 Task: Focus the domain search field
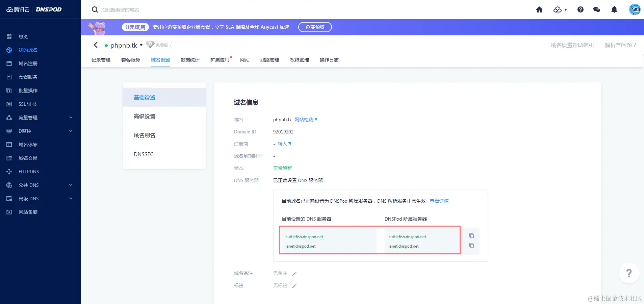[120, 10]
